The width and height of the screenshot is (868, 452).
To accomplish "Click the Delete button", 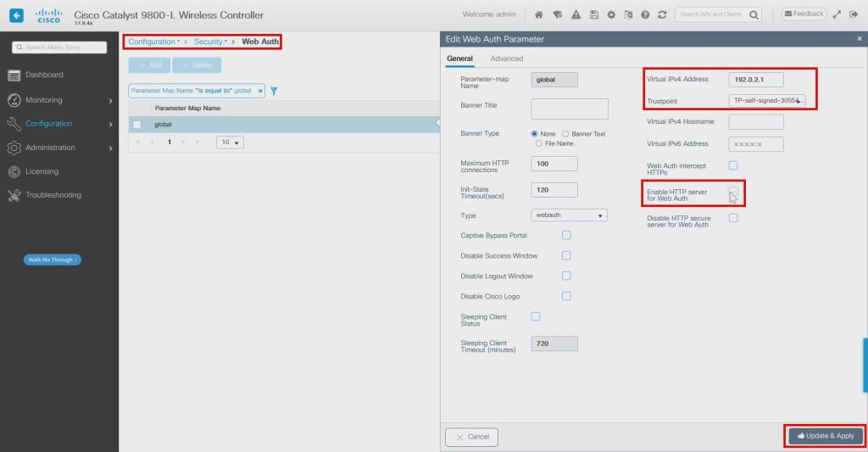I will (x=197, y=65).
